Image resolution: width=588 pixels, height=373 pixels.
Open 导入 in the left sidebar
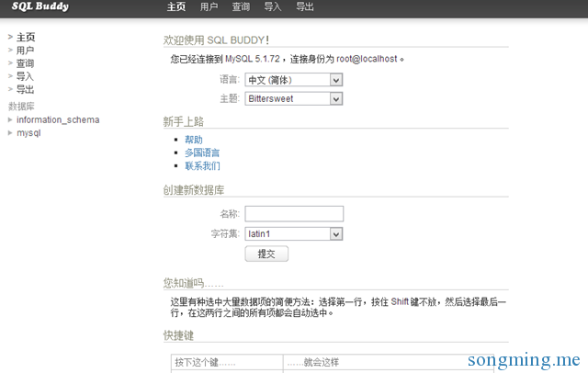point(25,76)
